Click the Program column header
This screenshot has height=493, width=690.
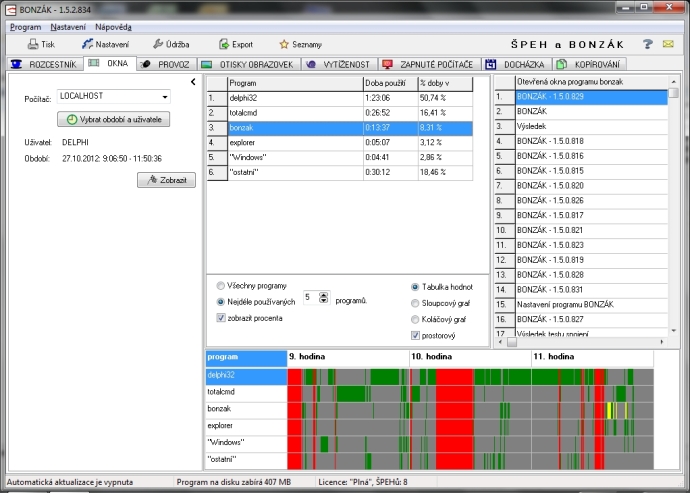[x=295, y=83]
